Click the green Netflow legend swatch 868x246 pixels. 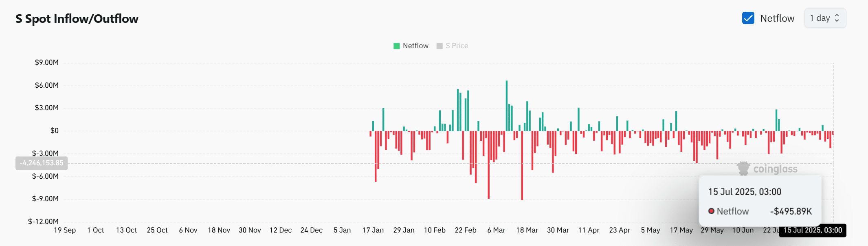pos(396,46)
